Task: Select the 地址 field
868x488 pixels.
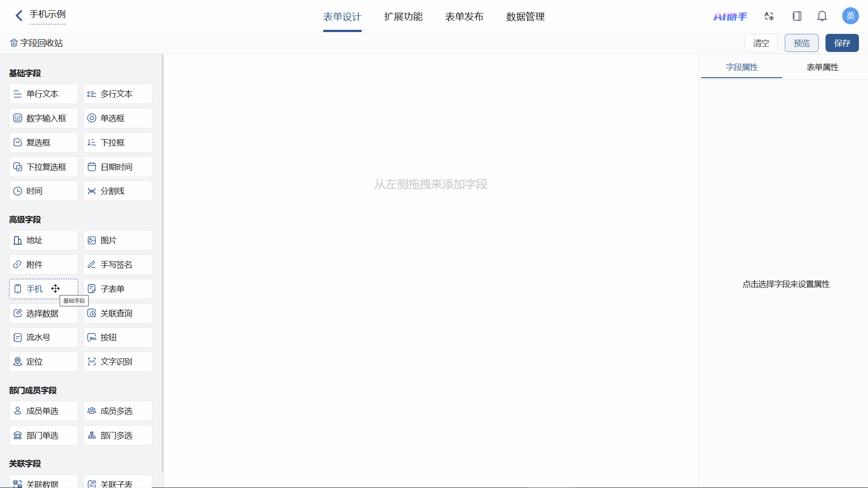Action: coord(43,240)
